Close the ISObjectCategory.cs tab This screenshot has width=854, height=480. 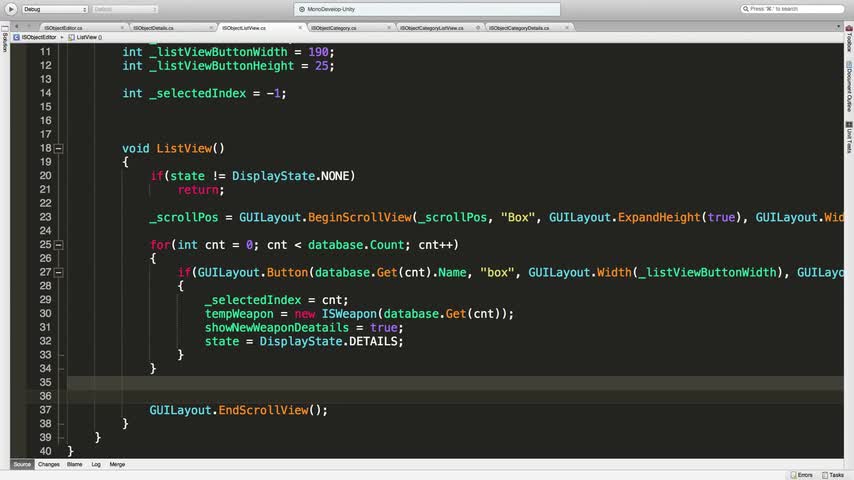(x=389, y=28)
